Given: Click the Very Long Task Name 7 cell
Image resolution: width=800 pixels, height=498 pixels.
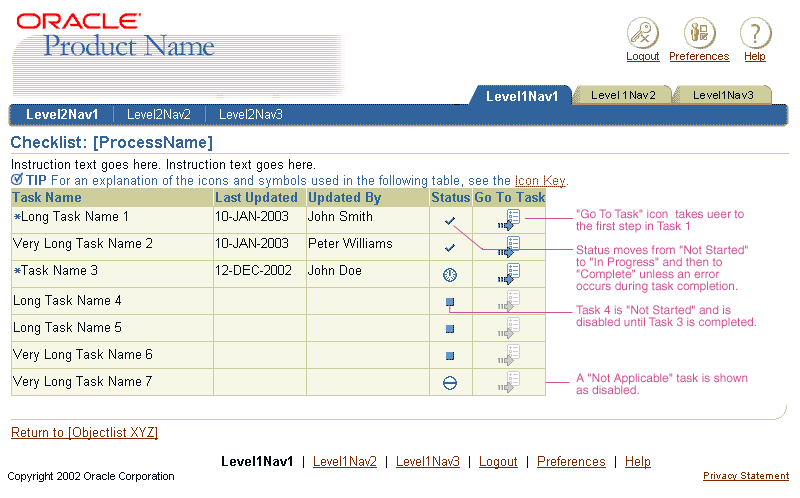Looking at the screenshot, I should [112, 382].
